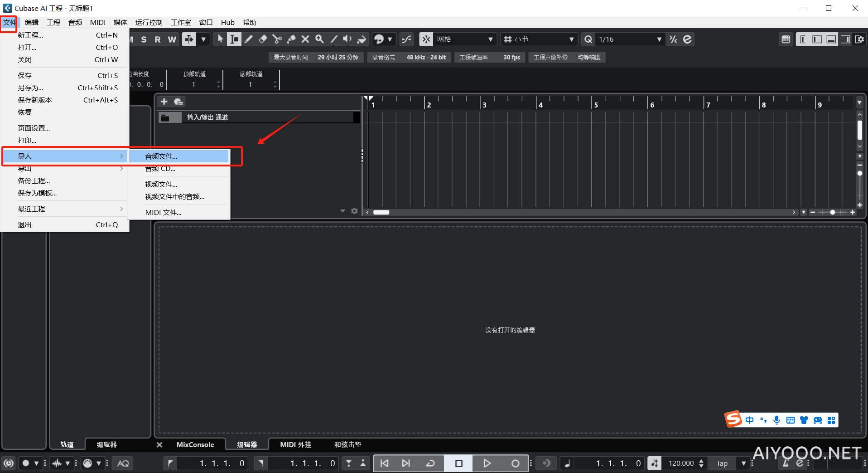Toggle Sogou Chinese/English mode character
The height and width of the screenshot is (473, 868).
pos(750,420)
